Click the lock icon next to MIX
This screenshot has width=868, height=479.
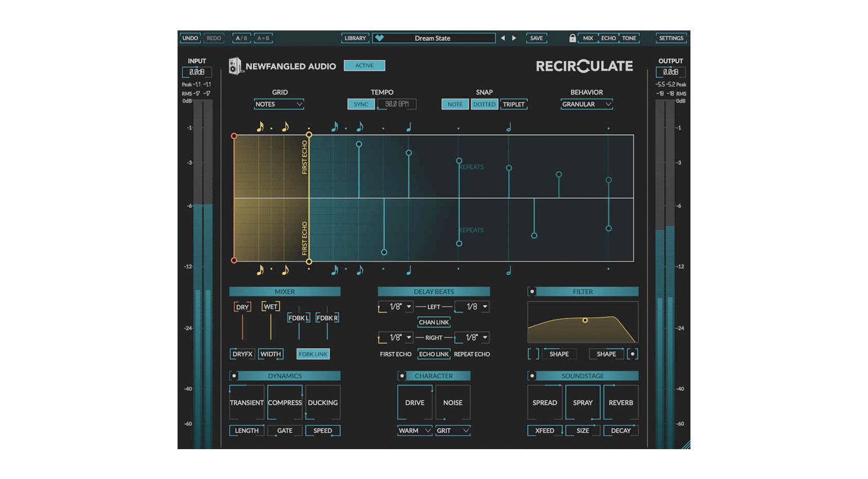[573, 38]
